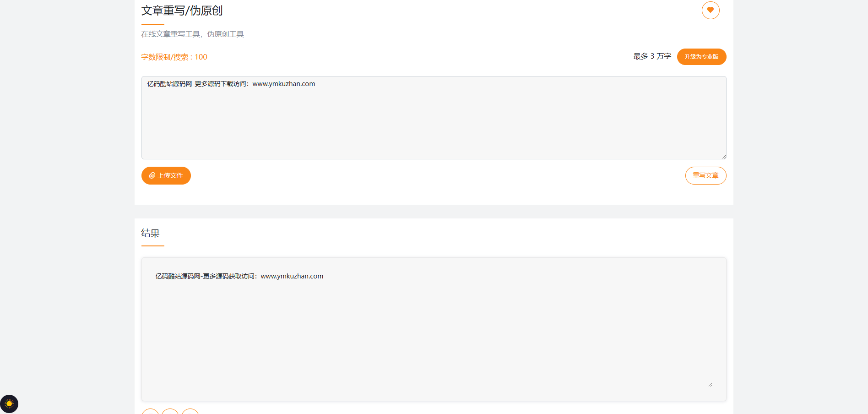Image resolution: width=868 pixels, height=414 pixels.
Task: Grab the input text area resize handle
Action: [x=724, y=157]
